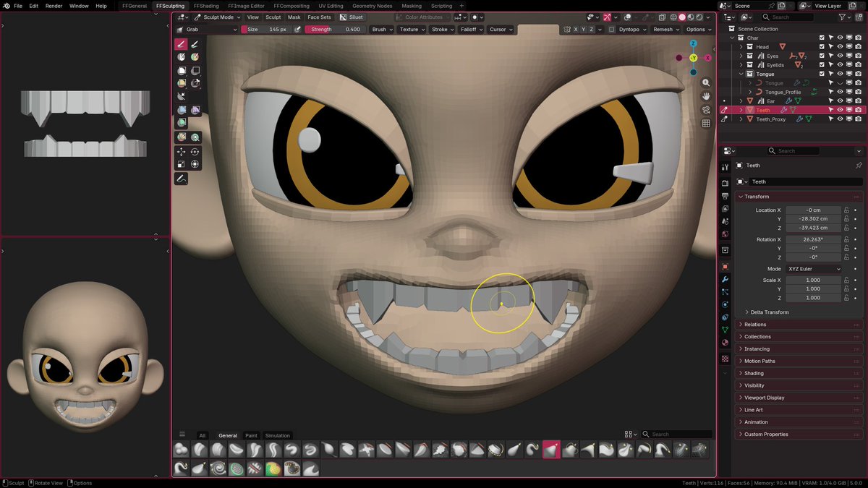The width and height of the screenshot is (868, 488).
Task: Open the Options dropdown in sculpt header
Action: tap(699, 30)
